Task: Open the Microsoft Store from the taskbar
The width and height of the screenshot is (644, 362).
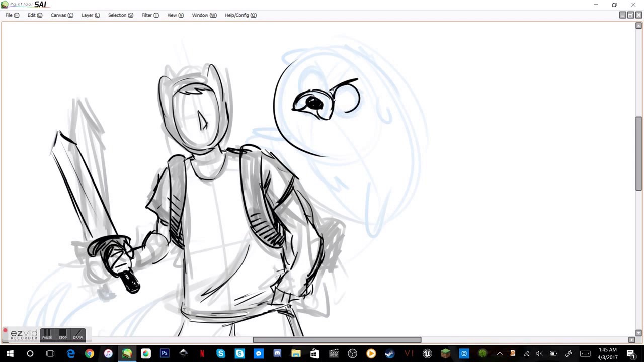Action: 314,353
